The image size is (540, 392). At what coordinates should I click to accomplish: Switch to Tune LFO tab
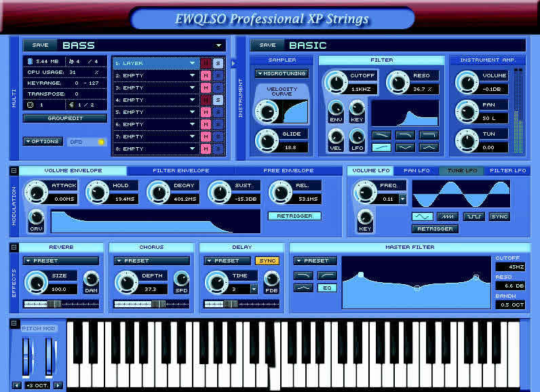click(462, 171)
